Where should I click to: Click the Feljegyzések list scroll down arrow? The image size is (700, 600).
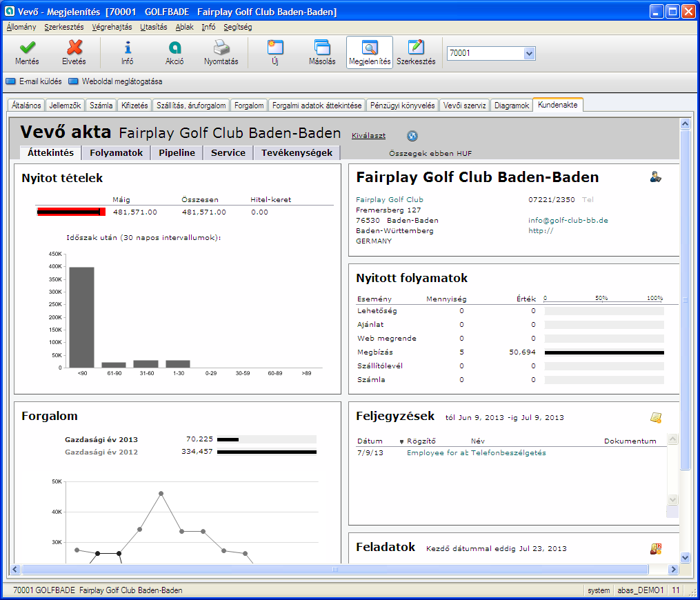(x=672, y=499)
